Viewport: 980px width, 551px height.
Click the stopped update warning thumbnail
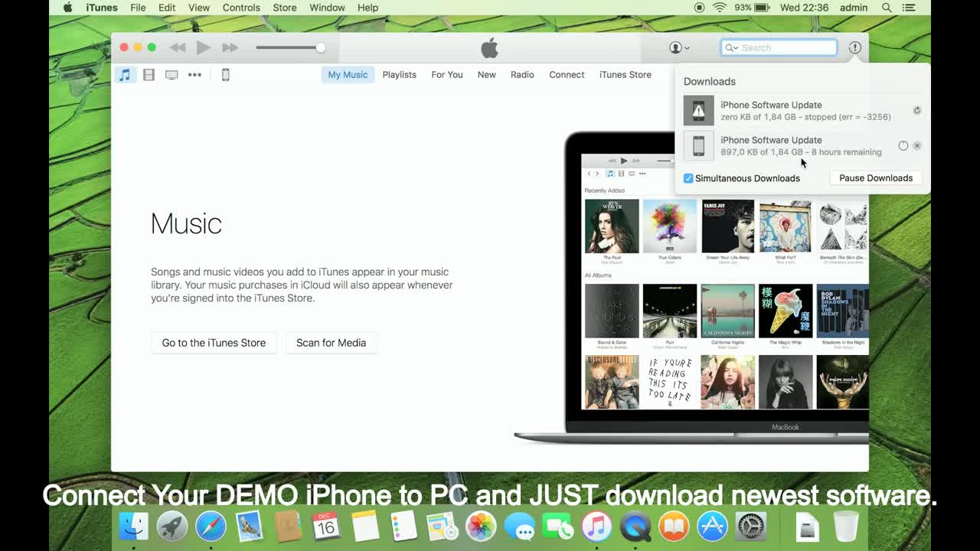(x=698, y=110)
